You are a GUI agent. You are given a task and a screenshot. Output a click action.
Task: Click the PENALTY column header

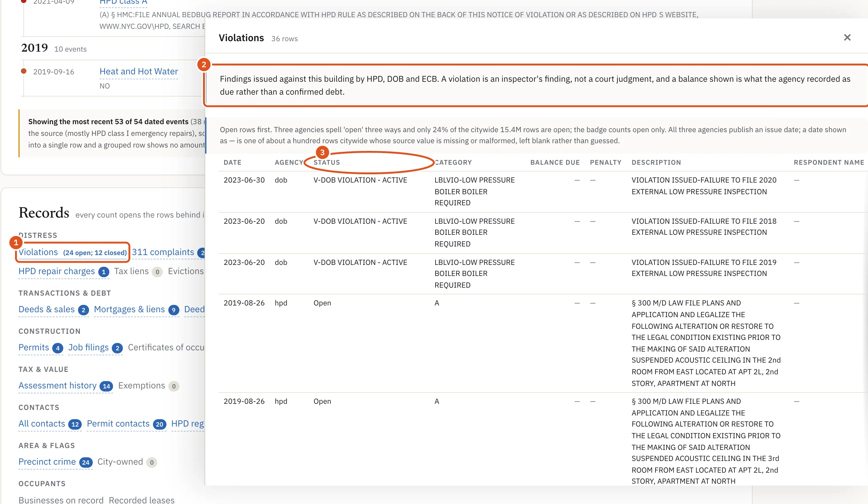tap(605, 162)
